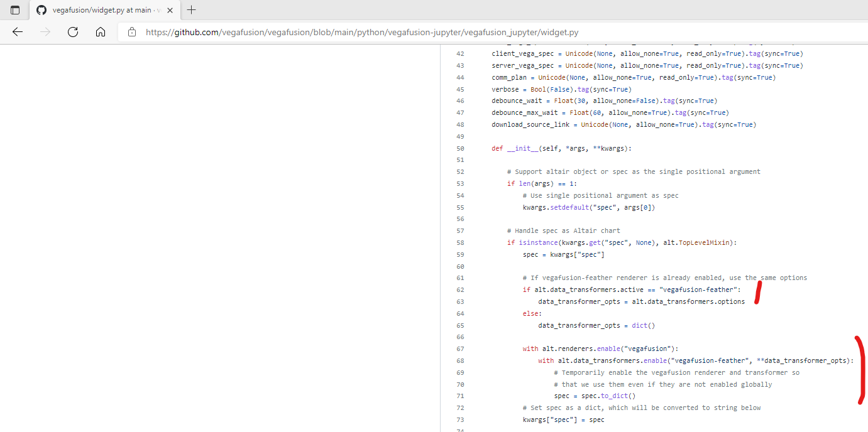Click the 'Use single positional argument as spec' comment

click(600, 195)
